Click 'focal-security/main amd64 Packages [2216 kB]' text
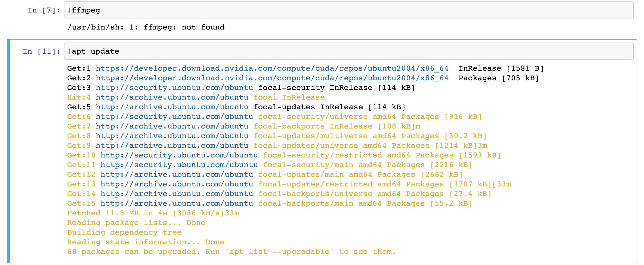The image size is (644, 265). coord(368,165)
